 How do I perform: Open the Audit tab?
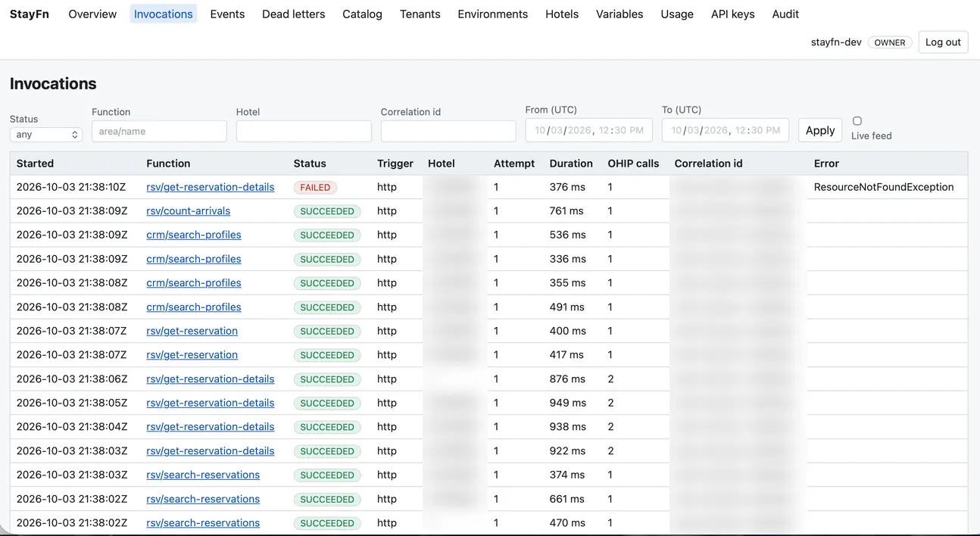coord(785,14)
